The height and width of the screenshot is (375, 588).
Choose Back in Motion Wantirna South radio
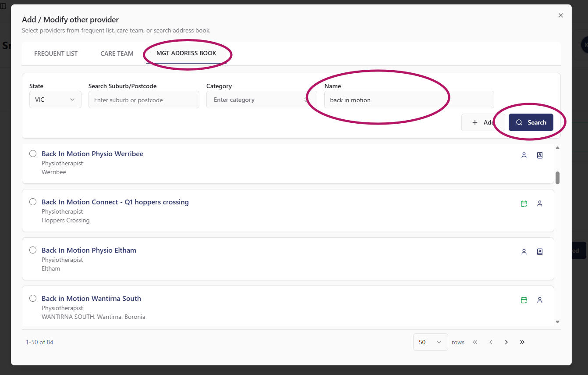33,298
